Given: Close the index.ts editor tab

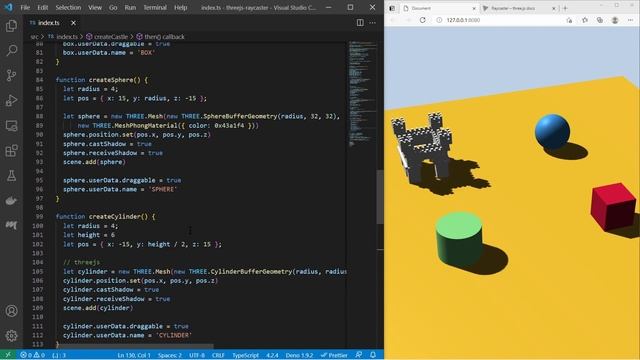Looking at the screenshot, I should tap(73, 23).
